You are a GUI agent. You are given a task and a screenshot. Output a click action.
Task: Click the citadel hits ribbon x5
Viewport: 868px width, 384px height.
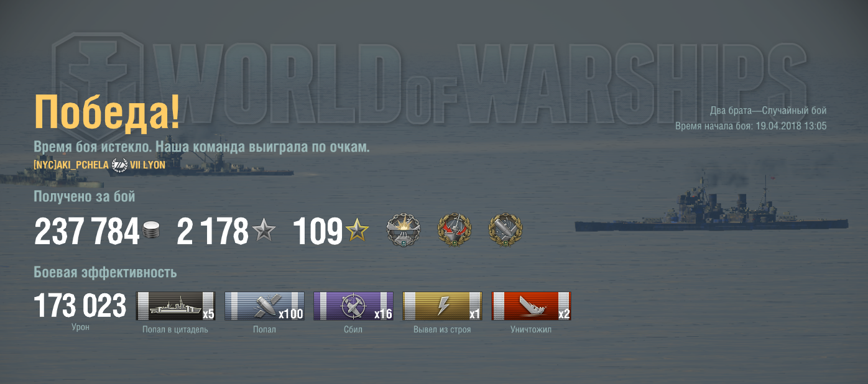tap(175, 306)
